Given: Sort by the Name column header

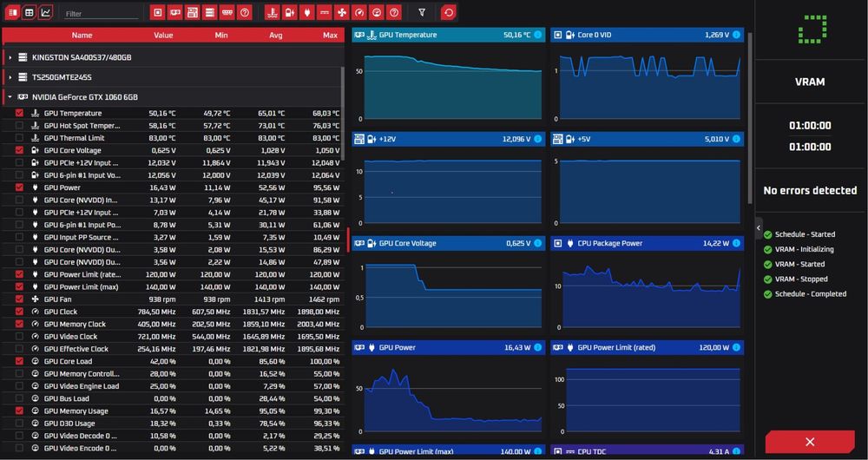Looking at the screenshot, I should coord(82,36).
